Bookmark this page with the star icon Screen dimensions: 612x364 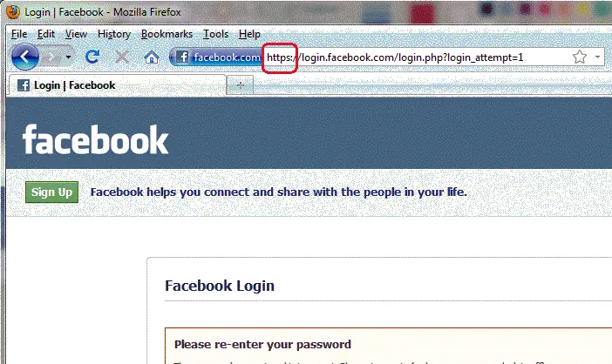click(580, 57)
